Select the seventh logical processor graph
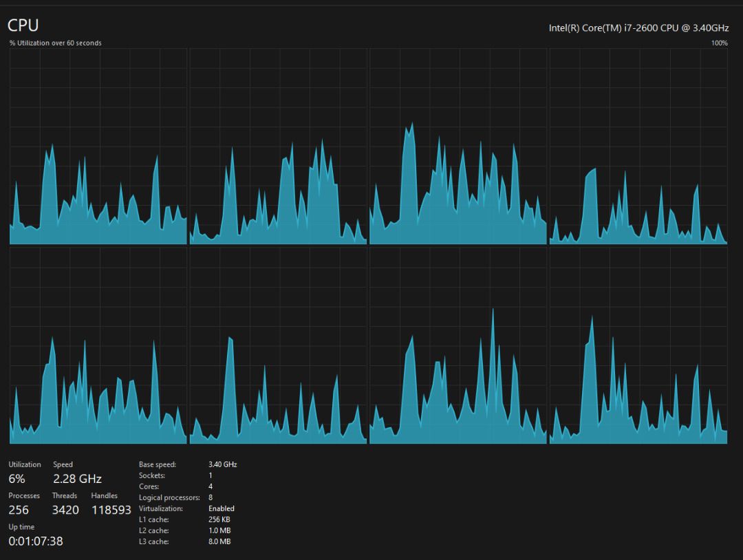Viewport: 743px width, 560px height. 458,346
